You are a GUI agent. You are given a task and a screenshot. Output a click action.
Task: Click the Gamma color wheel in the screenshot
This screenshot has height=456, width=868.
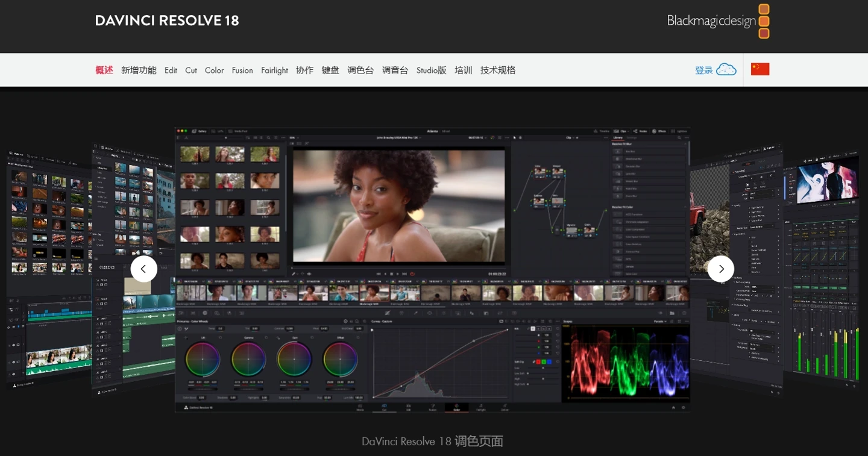pos(248,359)
